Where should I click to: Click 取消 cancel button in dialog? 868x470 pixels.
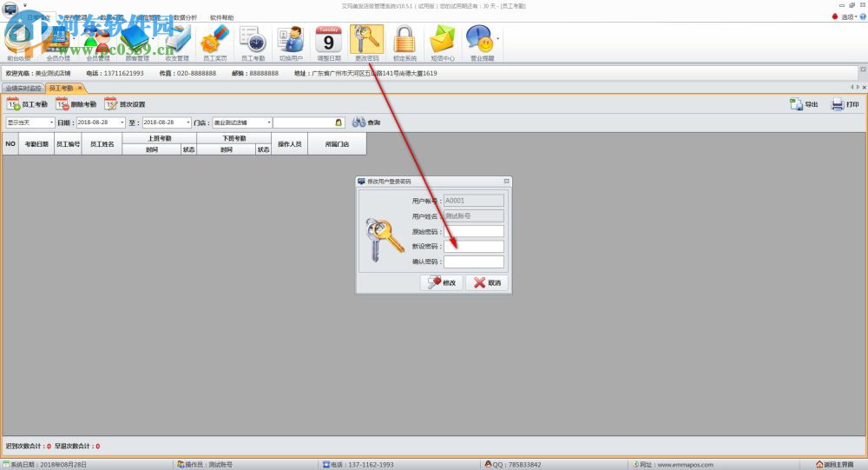click(x=487, y=282)
